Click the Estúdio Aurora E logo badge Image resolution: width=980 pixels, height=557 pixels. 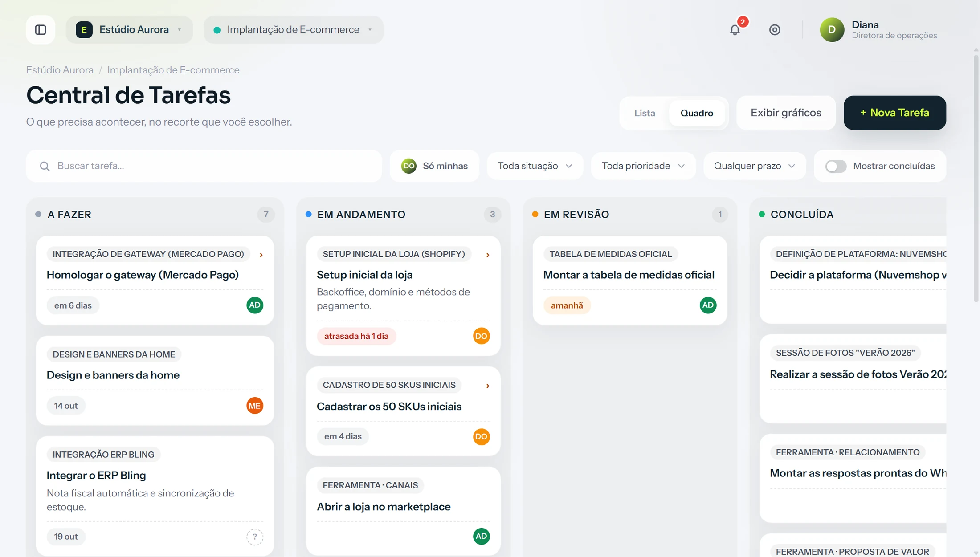84,30
